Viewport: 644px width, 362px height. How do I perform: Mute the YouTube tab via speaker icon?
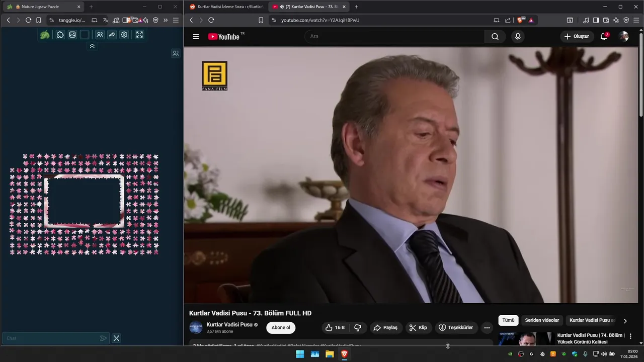[x=281, y=7]
